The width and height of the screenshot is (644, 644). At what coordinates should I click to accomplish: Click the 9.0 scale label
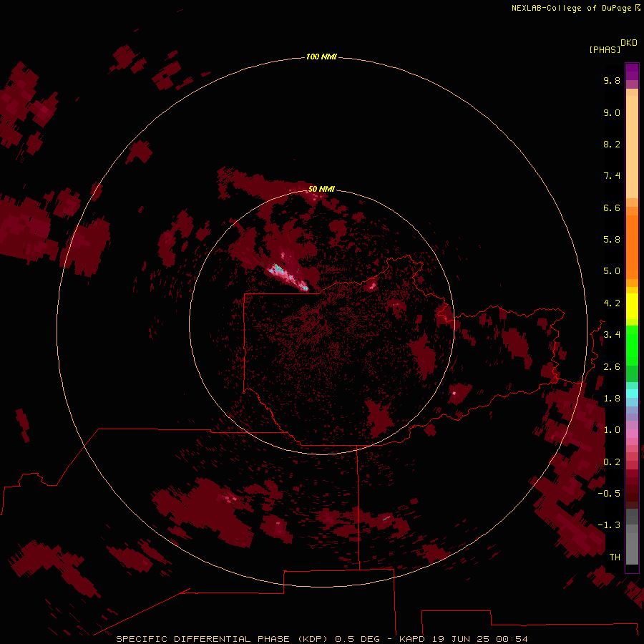[x=612, y=112]
